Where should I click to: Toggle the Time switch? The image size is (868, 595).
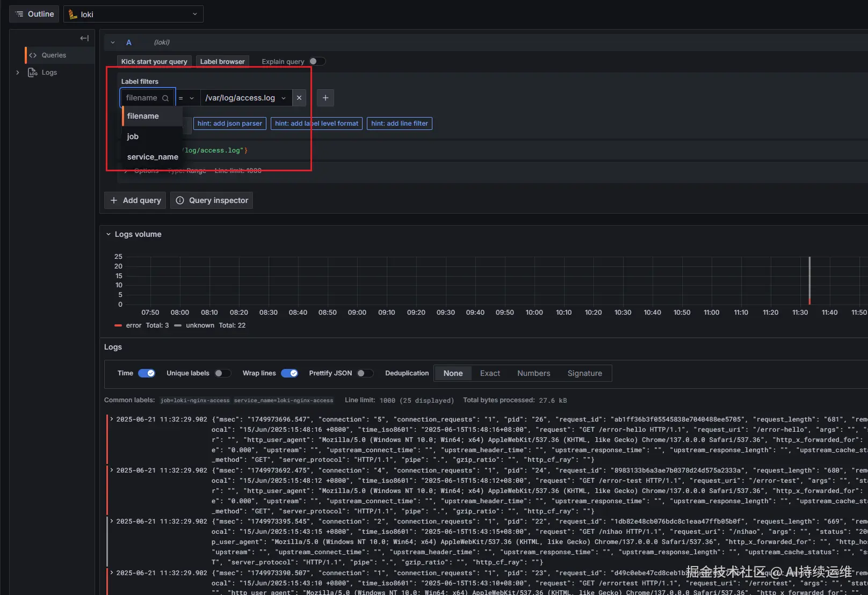[147, 373]
